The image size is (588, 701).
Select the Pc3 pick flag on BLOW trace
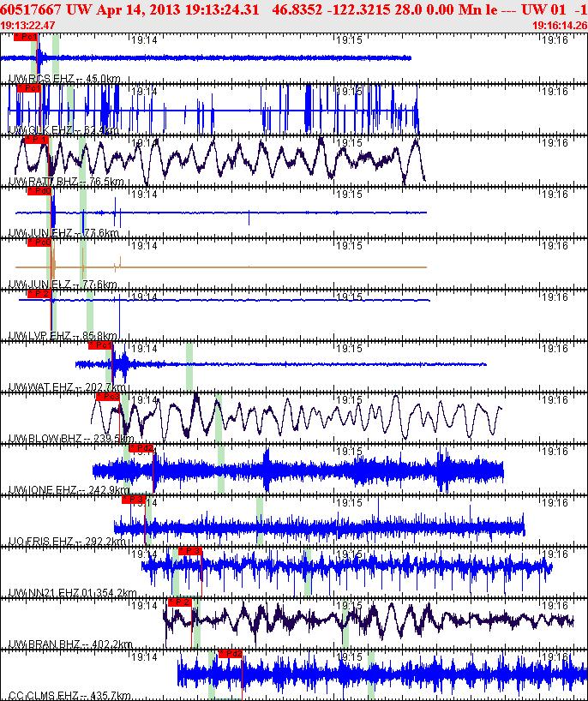[x=108, y=397]
